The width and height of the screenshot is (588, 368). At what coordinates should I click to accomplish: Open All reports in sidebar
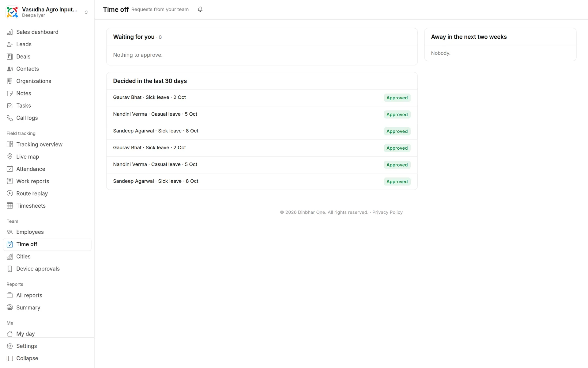[47, 295]
